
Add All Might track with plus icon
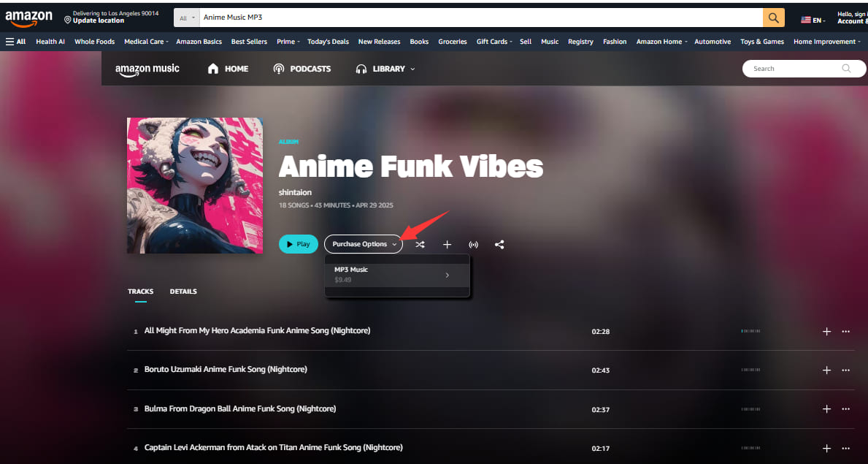[x=826, y=332]
